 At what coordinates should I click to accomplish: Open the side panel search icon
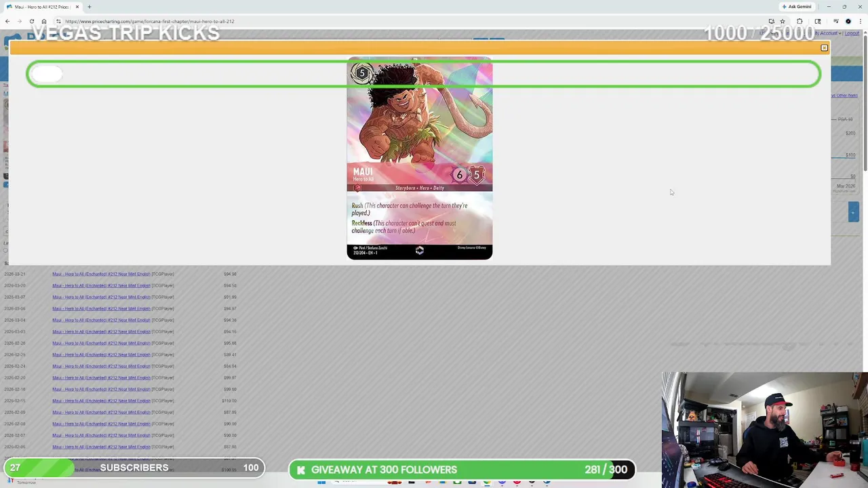(x=818, y=21)
